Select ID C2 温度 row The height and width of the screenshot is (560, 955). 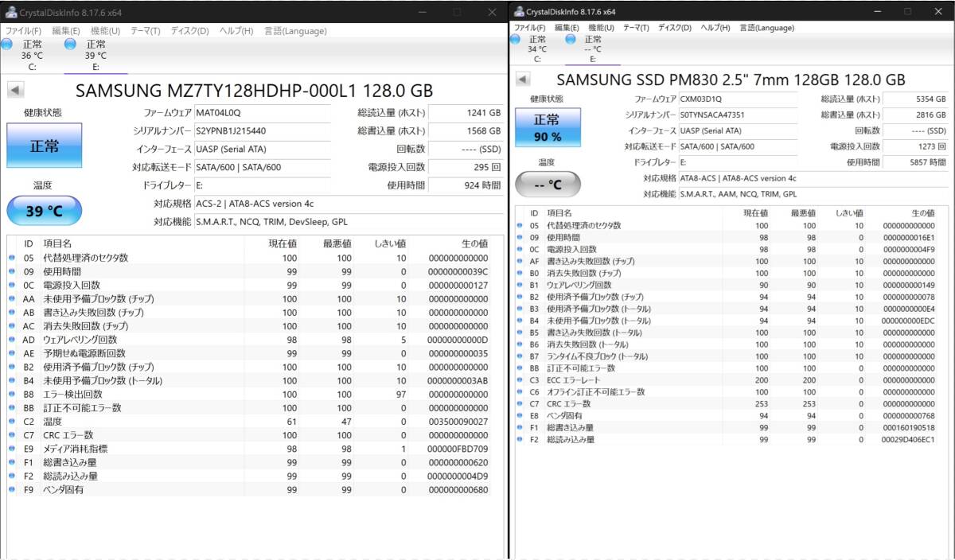coord(250,421)
